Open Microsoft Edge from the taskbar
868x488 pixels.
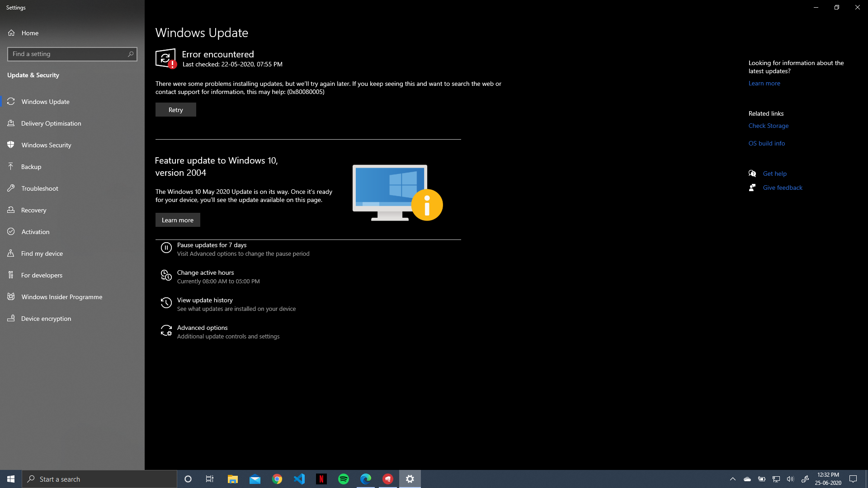tap(366, 479)
